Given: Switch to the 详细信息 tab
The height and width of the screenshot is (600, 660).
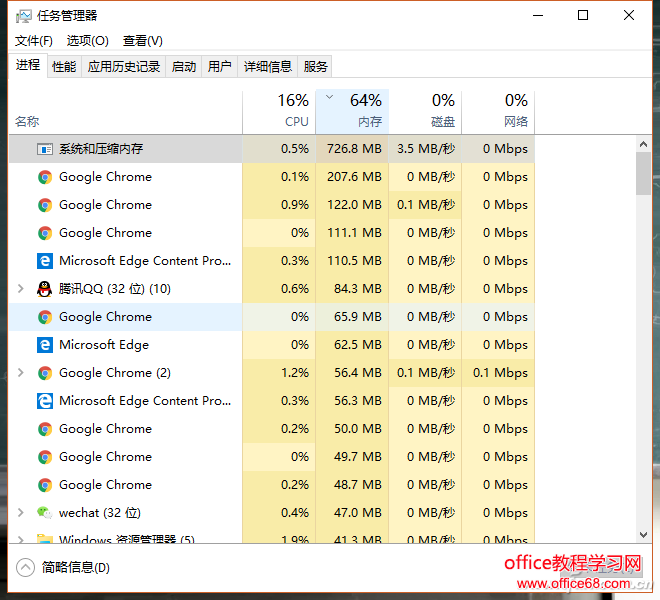Looking at the screenshot, I should pos(268,67).
